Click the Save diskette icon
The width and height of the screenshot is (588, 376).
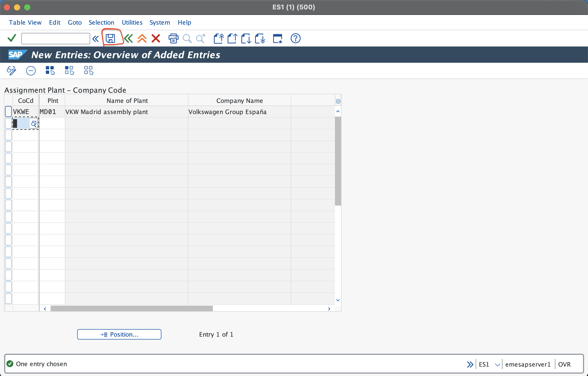pos(110,38)
